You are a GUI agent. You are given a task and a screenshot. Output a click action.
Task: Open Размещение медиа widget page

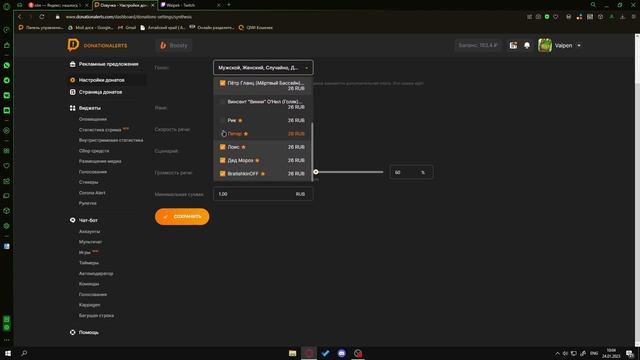tap(100, 161)
